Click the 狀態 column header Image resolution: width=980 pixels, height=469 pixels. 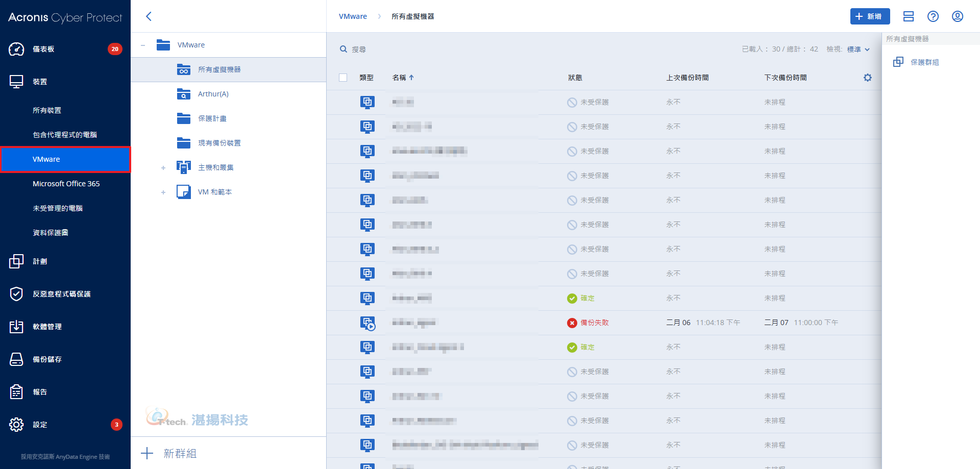[575, 78]
